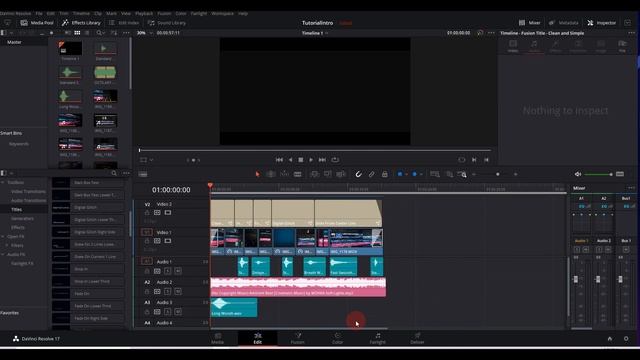This screenshot has height=360, width=640.
Task: Activate the Trim Edit Mode tool
Action: click(271, 174)
